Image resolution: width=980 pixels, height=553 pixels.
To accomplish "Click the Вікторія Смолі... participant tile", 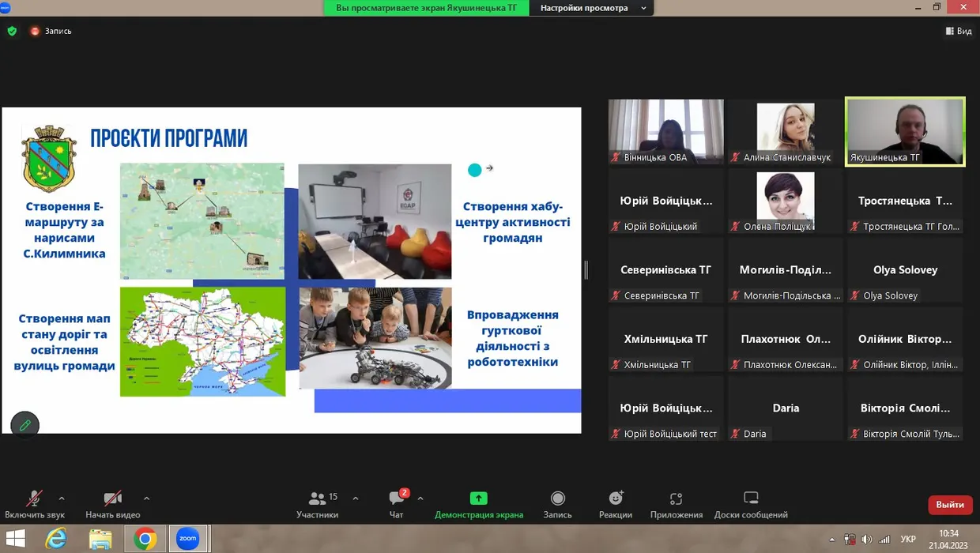I will click(x=905, y=408).
